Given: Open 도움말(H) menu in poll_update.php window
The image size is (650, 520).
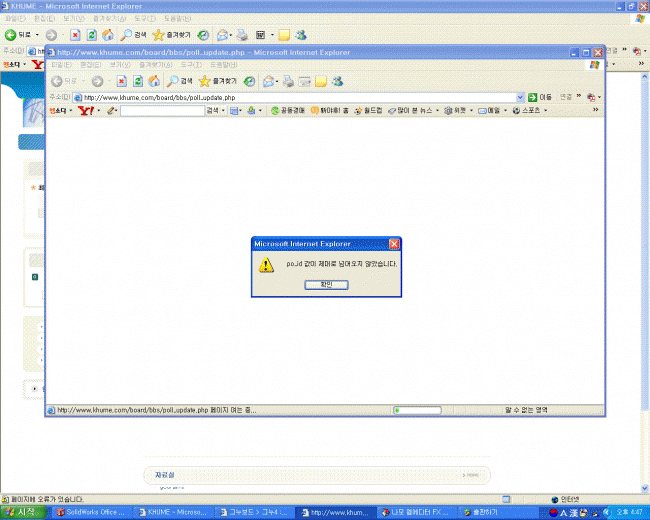Looking at the screenshot, I should click(223, 65).
